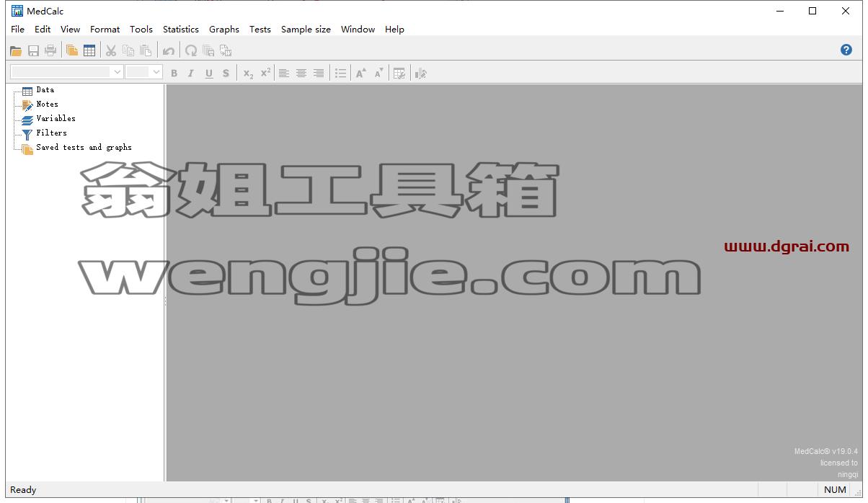This screenshot has height=503, width=868.
Task: Toggle Underline formatting
Action: (209, 73)
